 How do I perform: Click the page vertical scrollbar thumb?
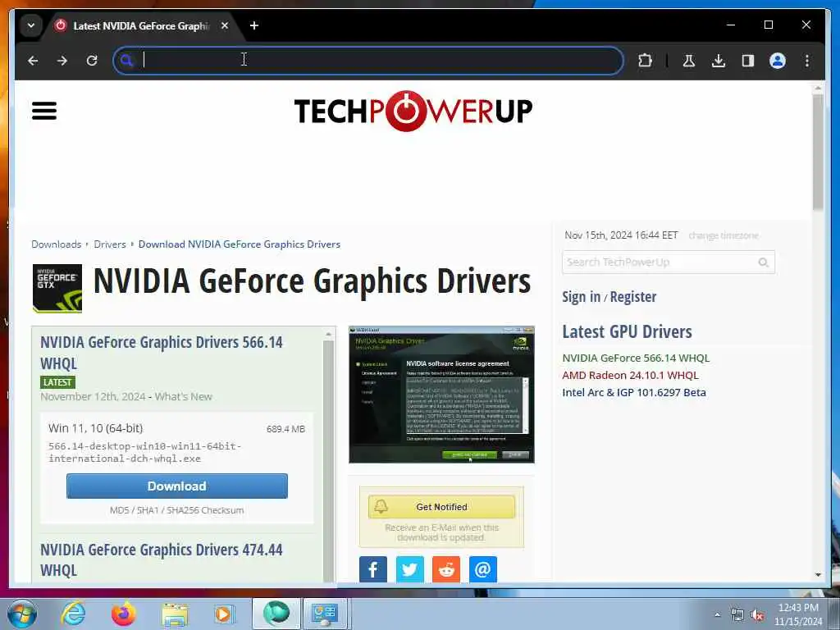tap(818, 152)
